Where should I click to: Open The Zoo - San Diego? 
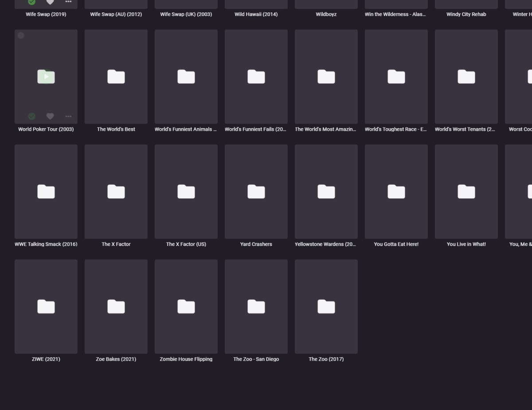(256, 306)
